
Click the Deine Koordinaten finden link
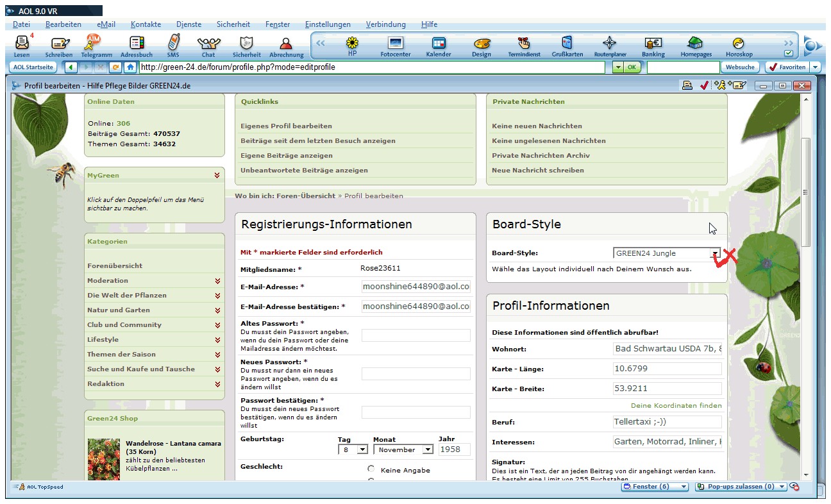(x=676, y=405)
